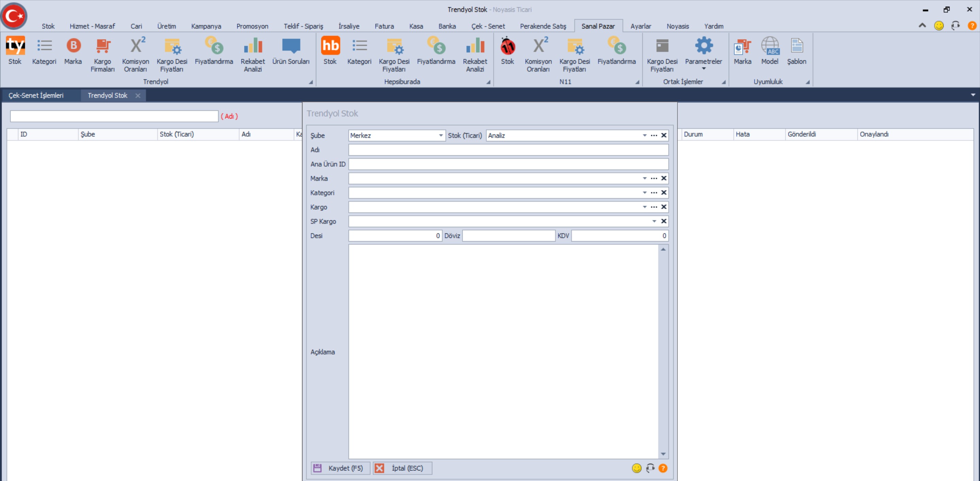Expand the Marka dropdown arrow
The width and height of the screenshot is (980, 481).
click(644, 178)
